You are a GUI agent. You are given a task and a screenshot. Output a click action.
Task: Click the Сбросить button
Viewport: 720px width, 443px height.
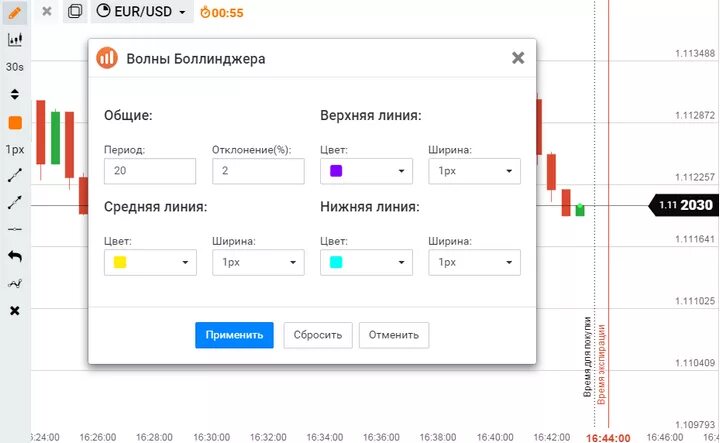[x=318, y=335]
